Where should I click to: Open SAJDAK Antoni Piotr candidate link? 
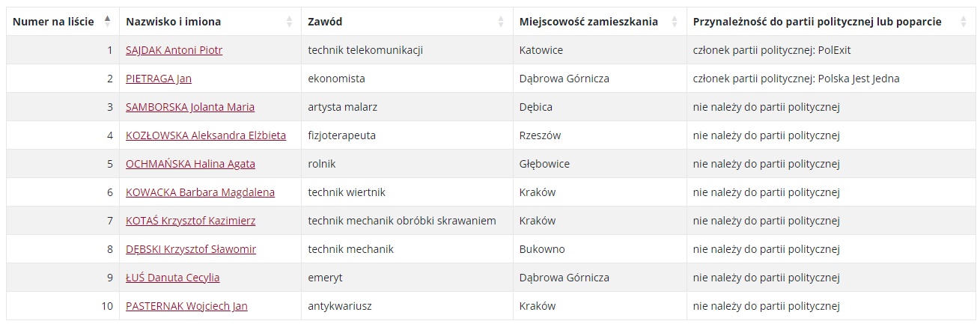pos(174,50)
